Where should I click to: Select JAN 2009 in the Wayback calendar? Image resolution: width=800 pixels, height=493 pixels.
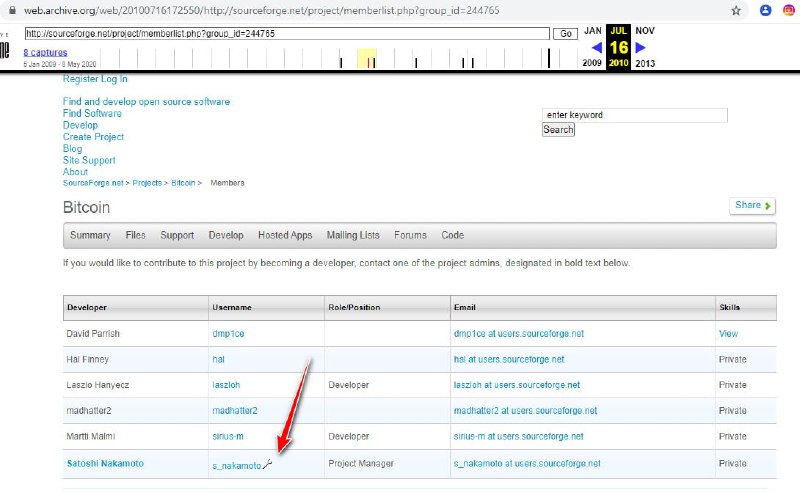[x=592, y=46]
